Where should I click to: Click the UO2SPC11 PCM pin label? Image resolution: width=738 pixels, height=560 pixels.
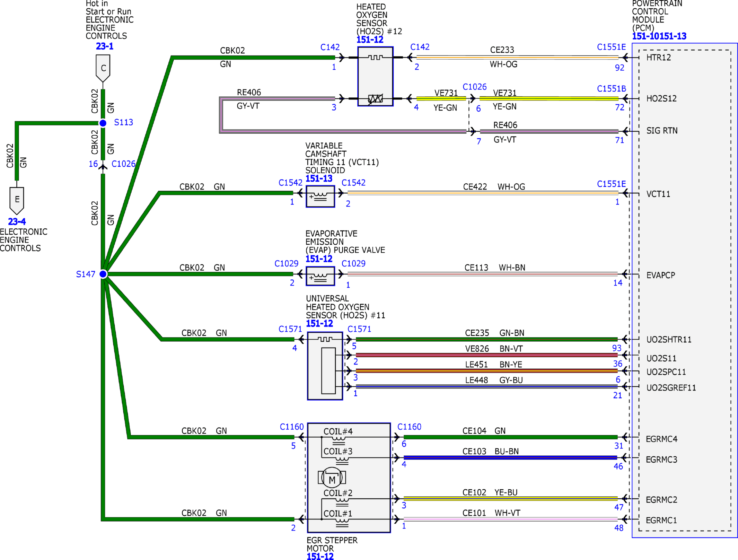666,372
